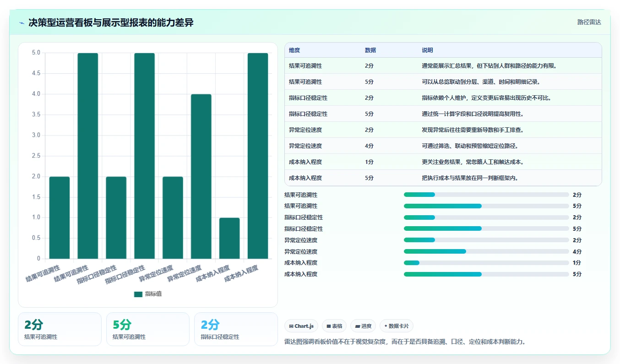Click the 结果可追溯性 chart bar at value 2

(x=60, y=217)
